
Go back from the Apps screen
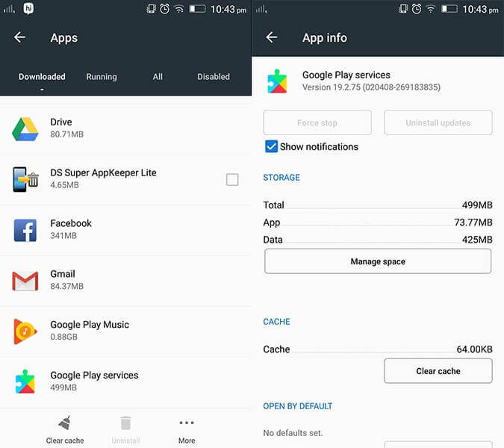point(19,37)
